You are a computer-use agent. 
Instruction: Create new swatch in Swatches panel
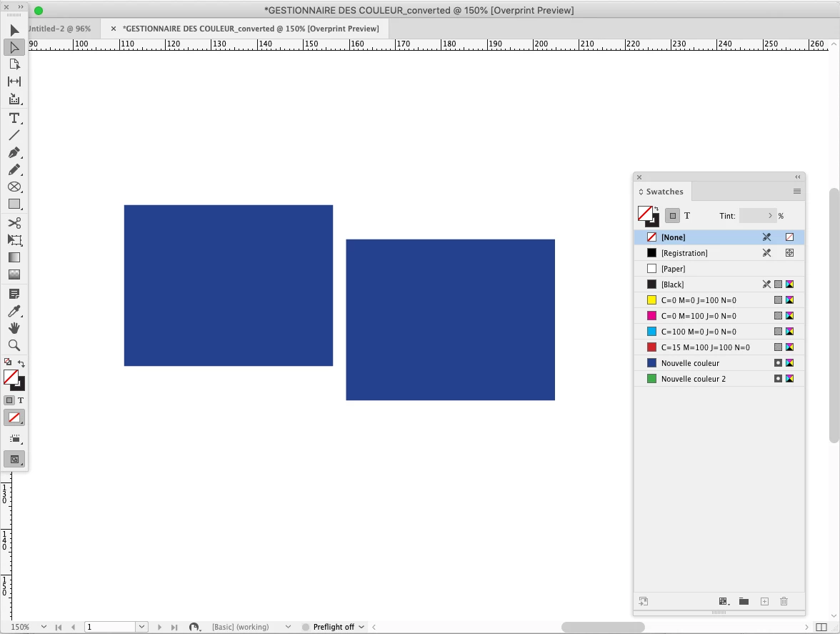[x=764, y=601]
